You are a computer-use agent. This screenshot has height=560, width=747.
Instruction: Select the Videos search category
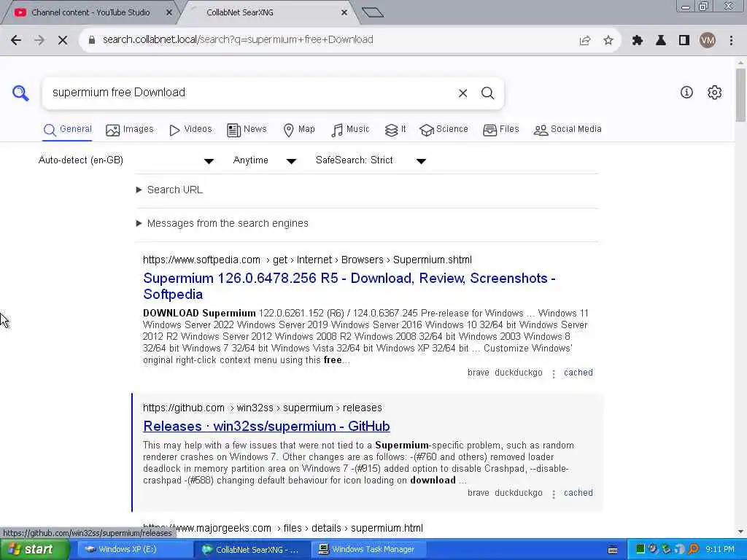click(190, 130)
